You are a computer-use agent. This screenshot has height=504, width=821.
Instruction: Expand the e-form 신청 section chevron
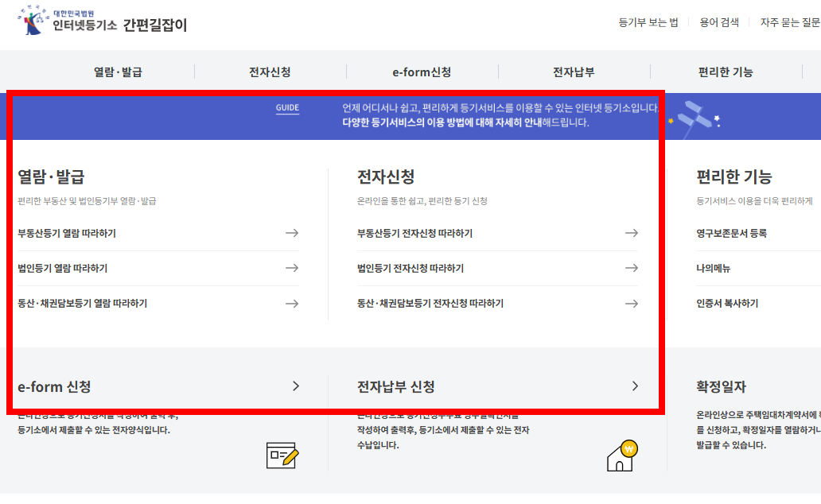pos(295,386)
